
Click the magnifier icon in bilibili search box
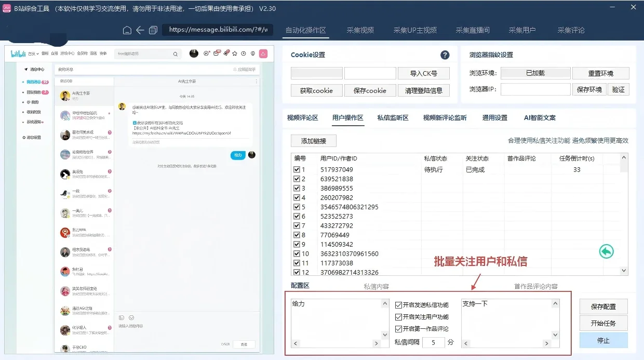(176, 54)
